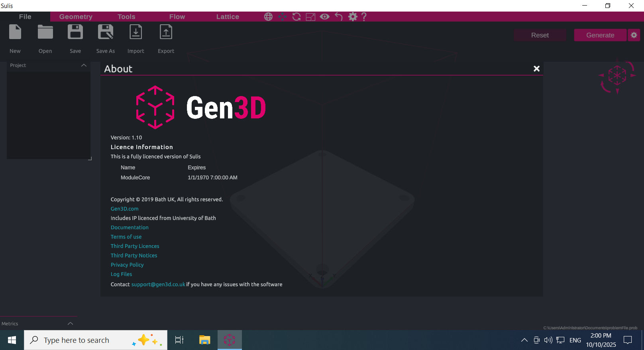Image resolution: width=644 pixels, height=350 pixels.
Task: Open Third Party Notices link
Action: pos(134,256)
